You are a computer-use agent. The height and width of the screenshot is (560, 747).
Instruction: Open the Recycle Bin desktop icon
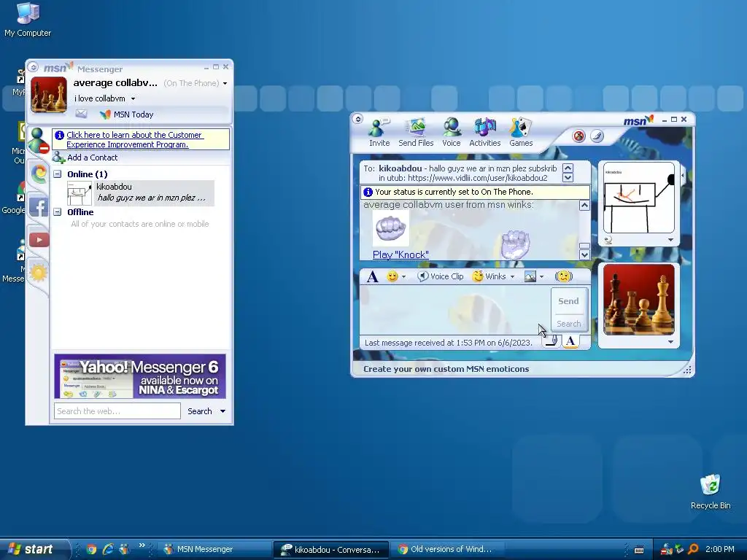click(x=711, y=492)
